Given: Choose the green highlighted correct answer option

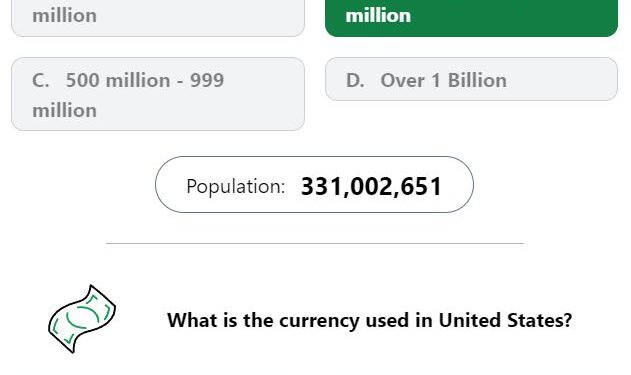Looking at the screenshot, I should click(471, 18).
